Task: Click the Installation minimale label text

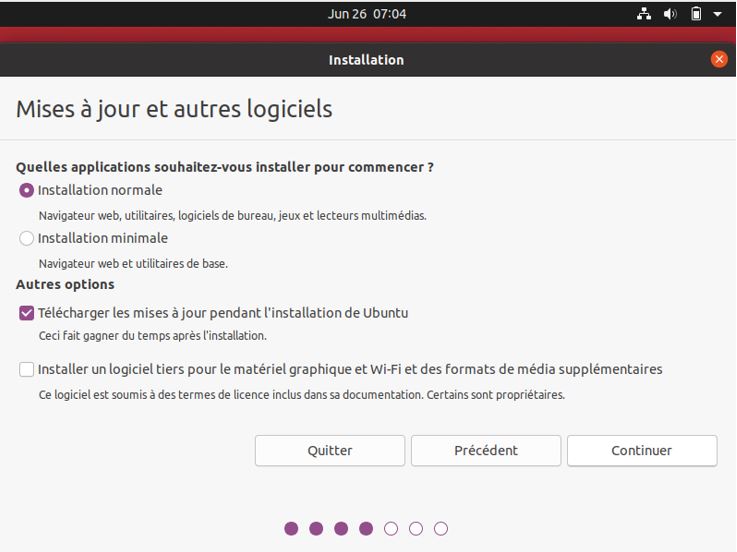Action: [103, 238]
